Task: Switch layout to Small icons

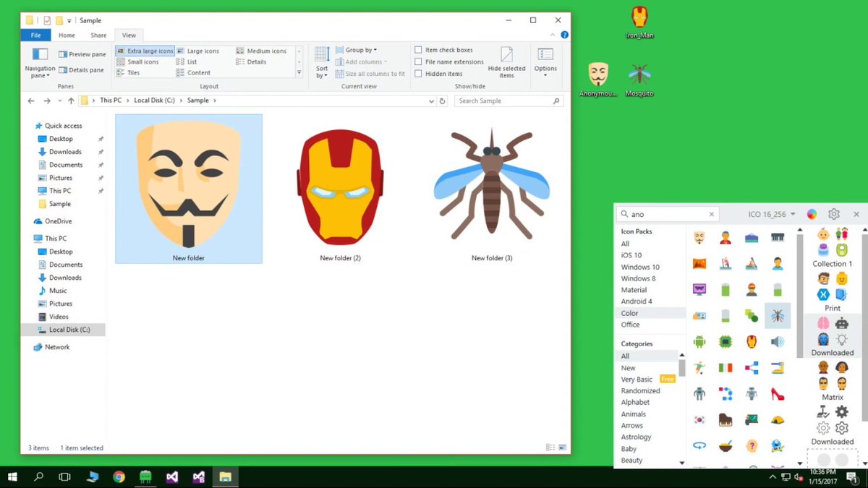Action: pyautogui.click(x=137, y=62)
